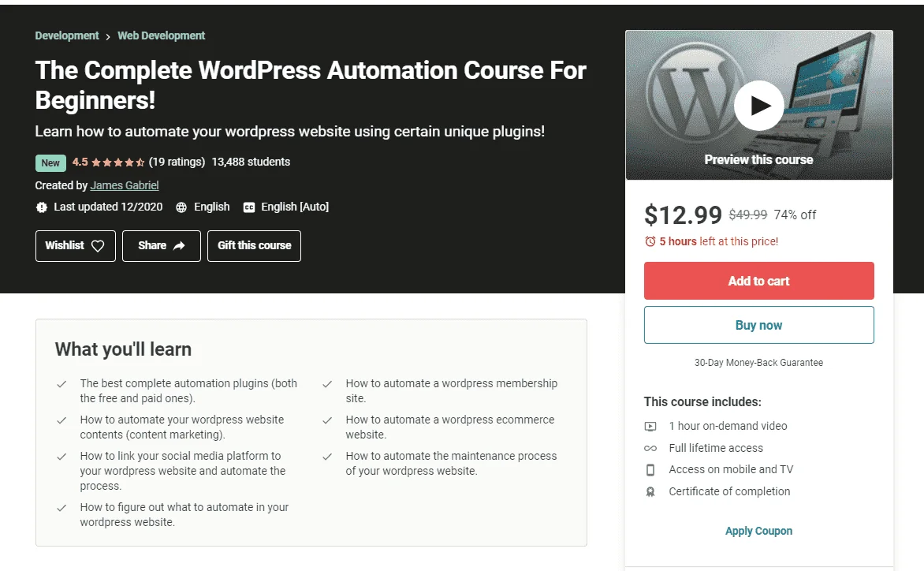Click the Wishlist button label

coord(64,245)
